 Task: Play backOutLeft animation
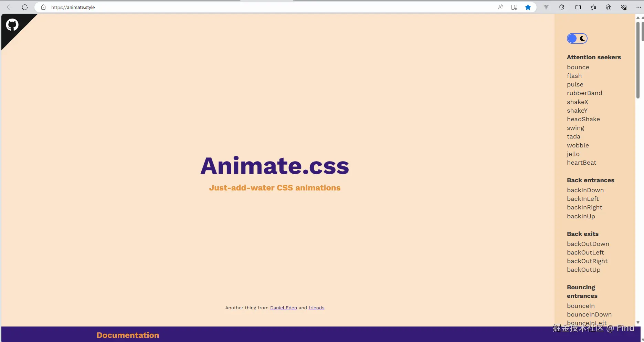click(x=585, y=252)
